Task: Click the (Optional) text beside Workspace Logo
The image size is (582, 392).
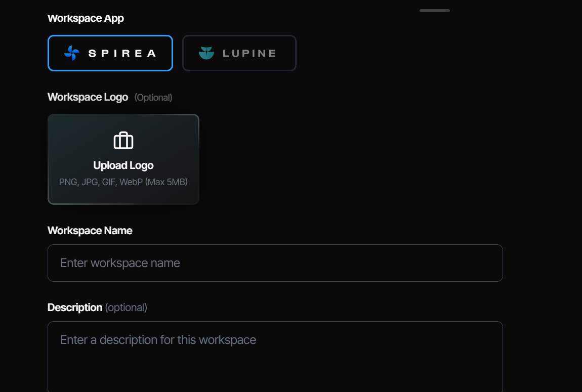Action: click(153, 98)
